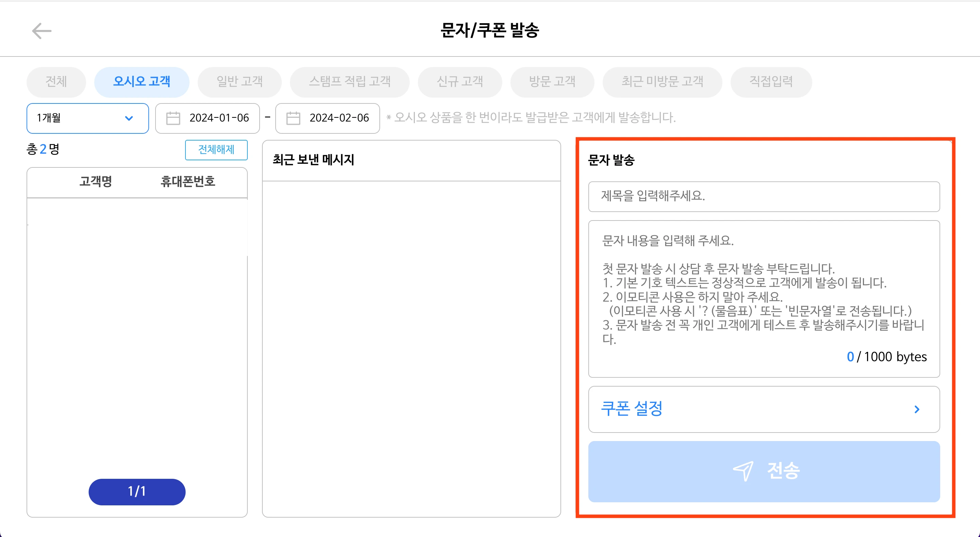Click the 전송 send button
Viewport: 980px width, 537px height.
(x=764, y=472)
